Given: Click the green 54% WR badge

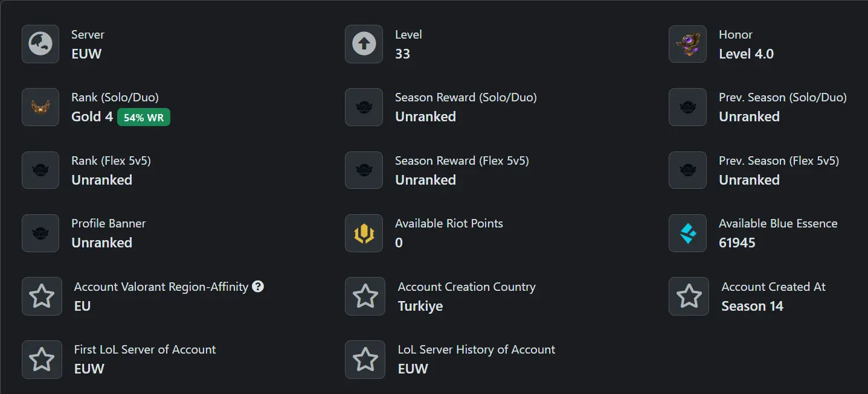Looking at the screenshot, I should pos(144,118).
